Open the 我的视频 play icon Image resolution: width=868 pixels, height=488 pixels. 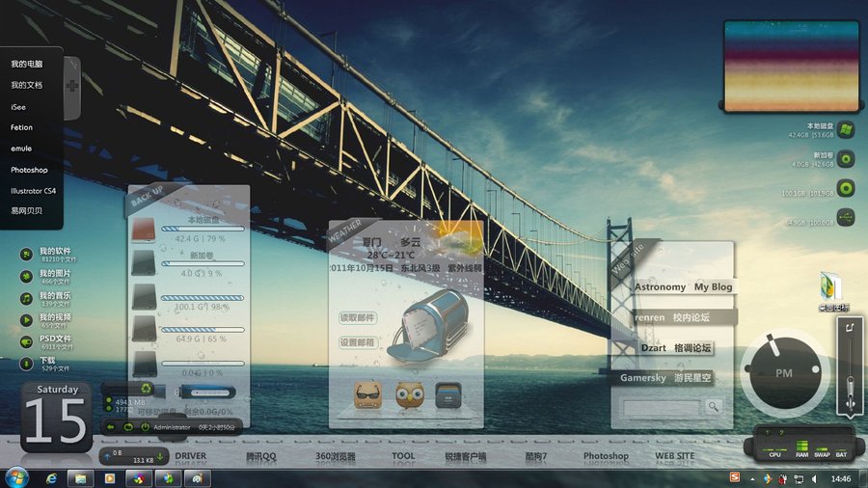(26, 320)
